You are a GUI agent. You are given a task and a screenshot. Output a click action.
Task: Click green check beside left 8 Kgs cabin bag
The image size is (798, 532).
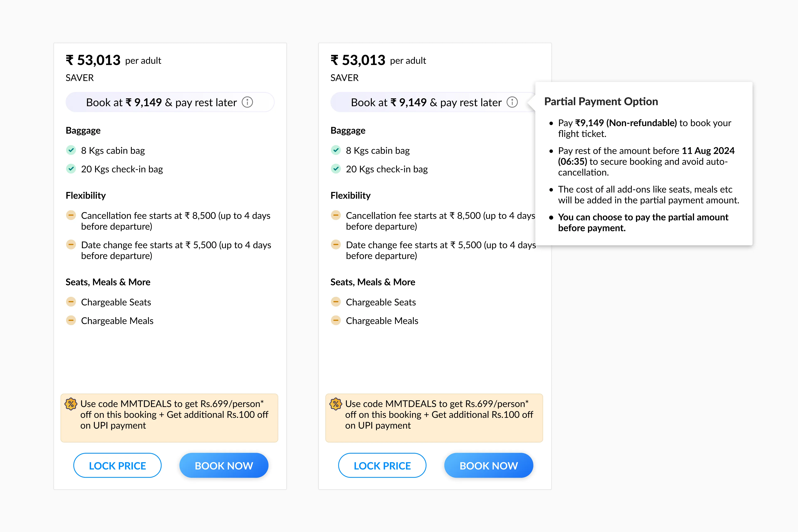(71, 150)
